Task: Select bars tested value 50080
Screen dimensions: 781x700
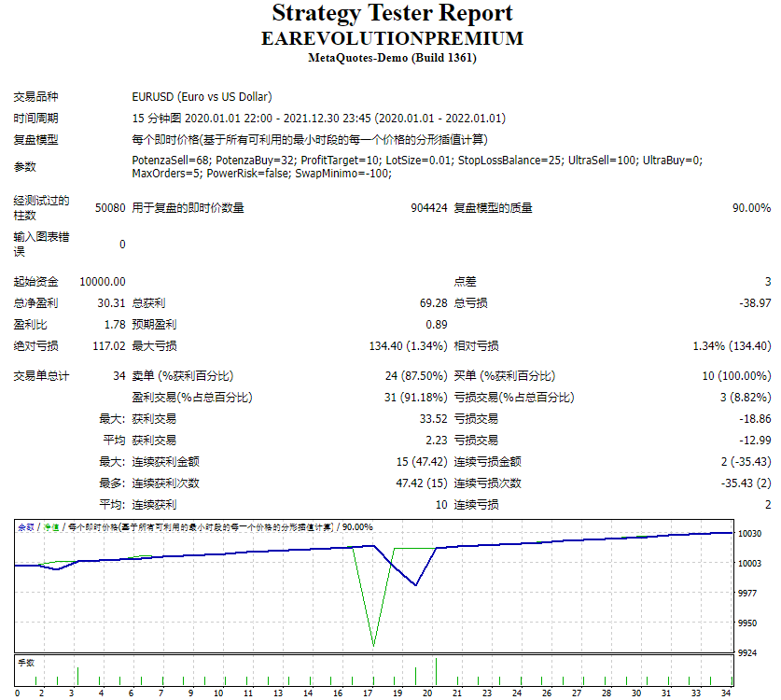Action: (x=110, y=208)
